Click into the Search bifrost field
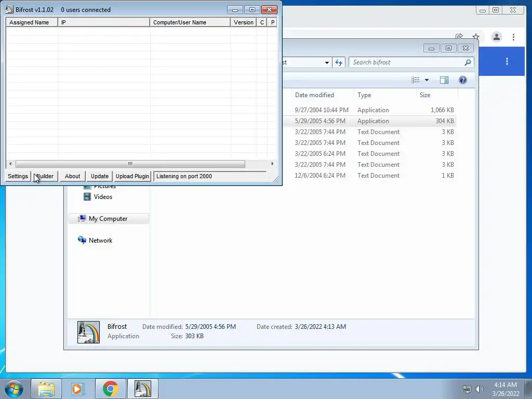This screenshot has height=399, width=532. click(407, 62)
